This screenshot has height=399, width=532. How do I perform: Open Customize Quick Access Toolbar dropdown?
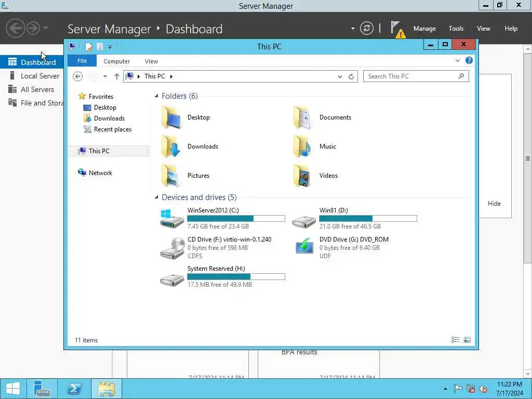pos(110,47)
